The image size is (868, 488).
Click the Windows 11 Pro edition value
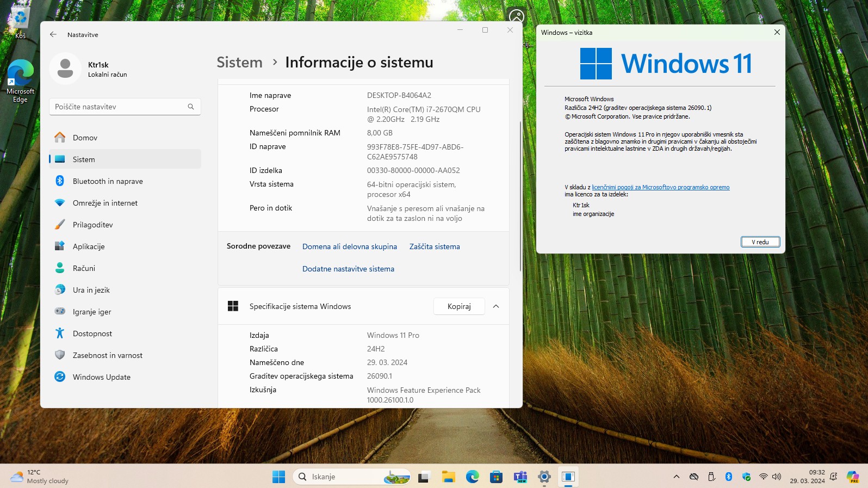[x=393, y=335]
